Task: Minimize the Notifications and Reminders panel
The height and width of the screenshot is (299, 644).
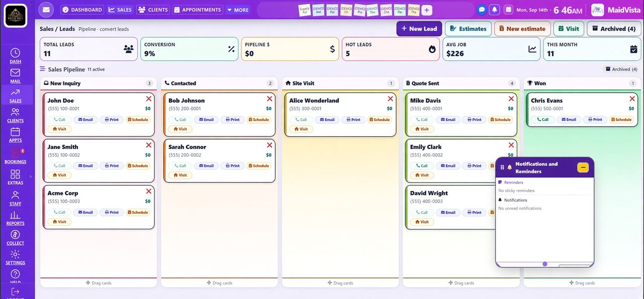Action: 583,167
